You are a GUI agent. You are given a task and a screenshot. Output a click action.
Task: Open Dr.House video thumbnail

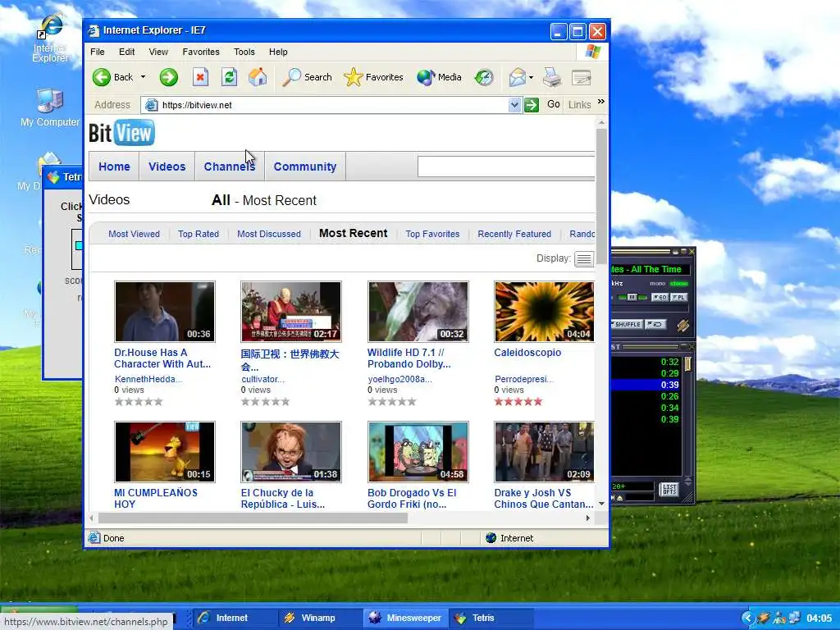[x=165, y=312]
